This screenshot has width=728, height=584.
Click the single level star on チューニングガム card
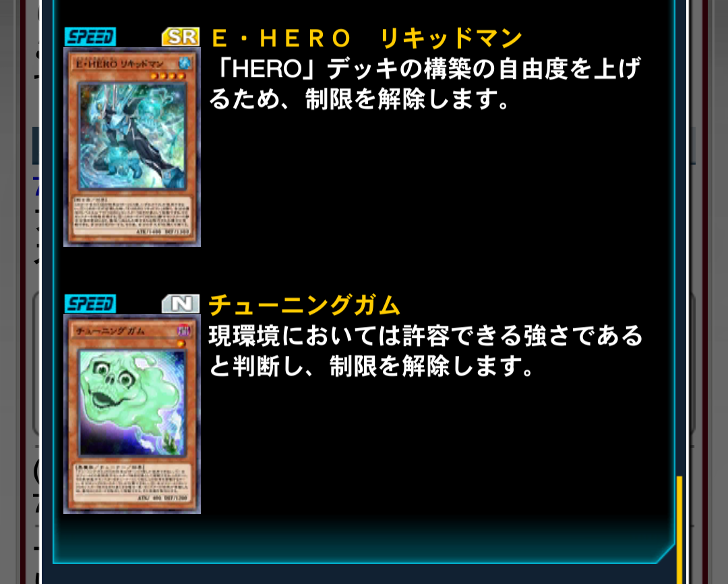[x=181, y=343]
